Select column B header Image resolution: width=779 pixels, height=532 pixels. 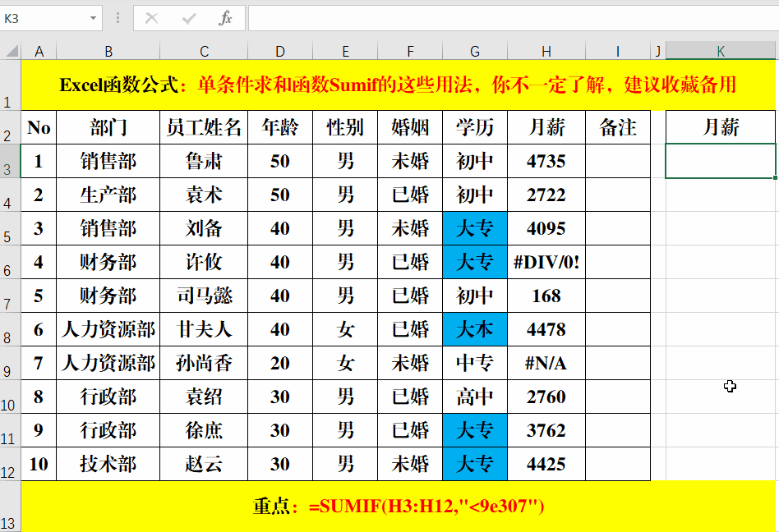pyautogui.click(x=108, y=51)
